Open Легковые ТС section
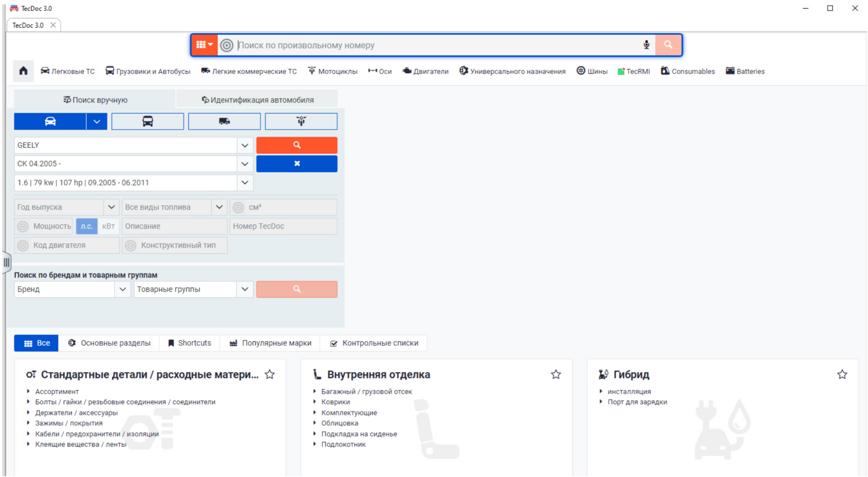Image resolution: width=868 pixels, height=477 pixels. (68, 71)
